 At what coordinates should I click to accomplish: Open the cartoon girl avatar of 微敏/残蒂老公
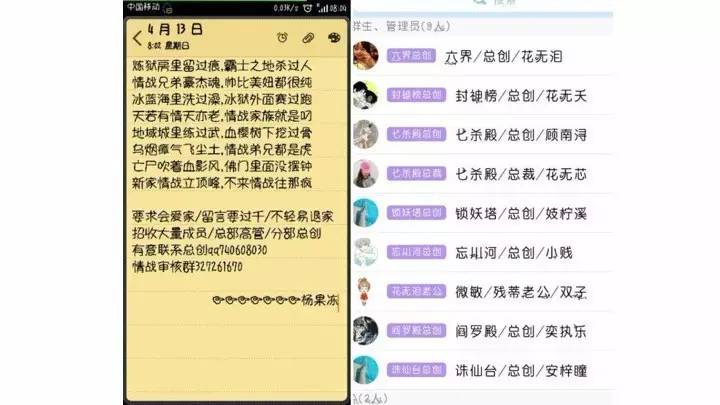point(365,292)
